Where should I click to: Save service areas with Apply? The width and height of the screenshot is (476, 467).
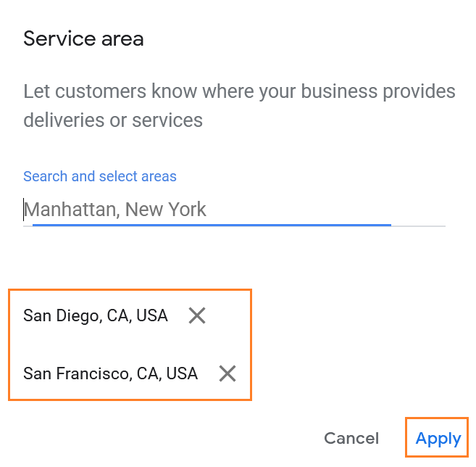[438, 439]
